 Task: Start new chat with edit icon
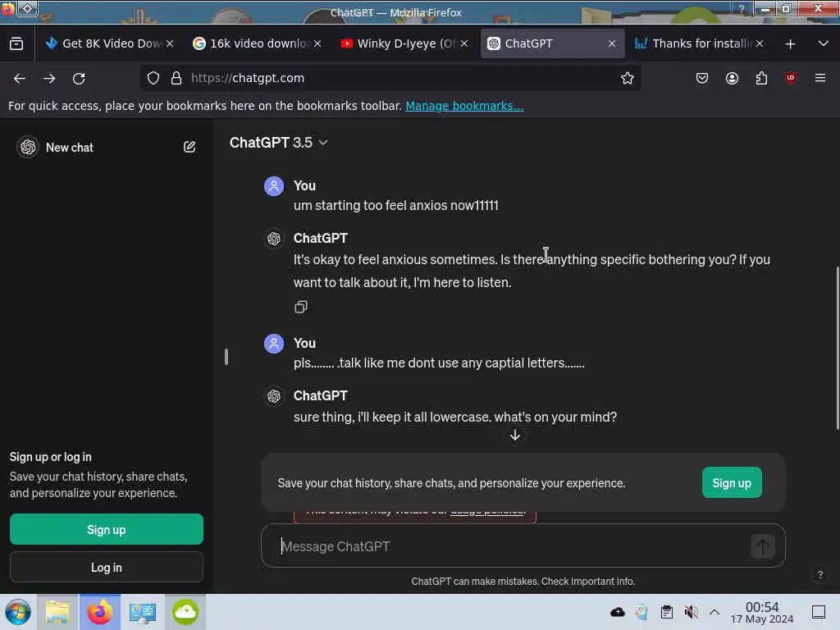(x=189, y=147)
